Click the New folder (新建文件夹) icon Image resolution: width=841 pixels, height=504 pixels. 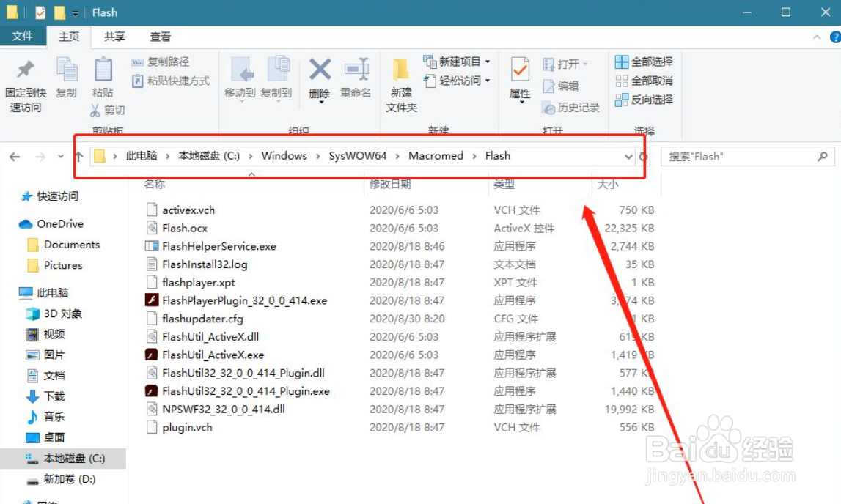point(400,70)
